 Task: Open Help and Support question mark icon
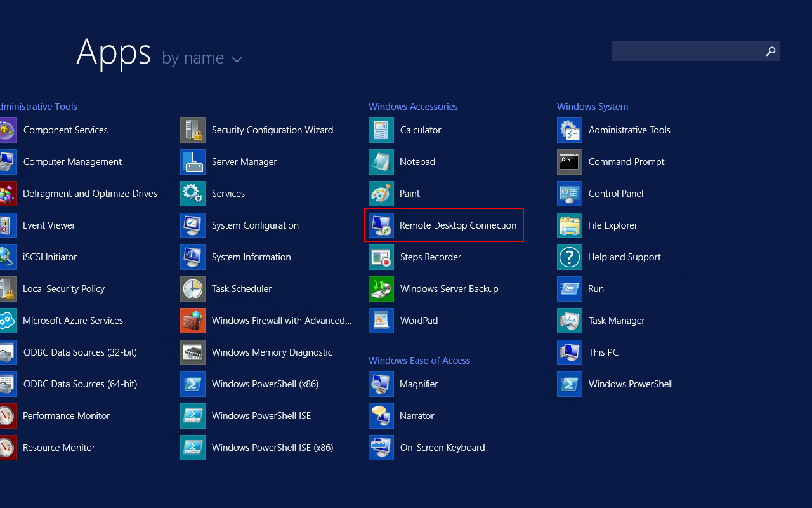pyautogui.click(x=570, y=257)
